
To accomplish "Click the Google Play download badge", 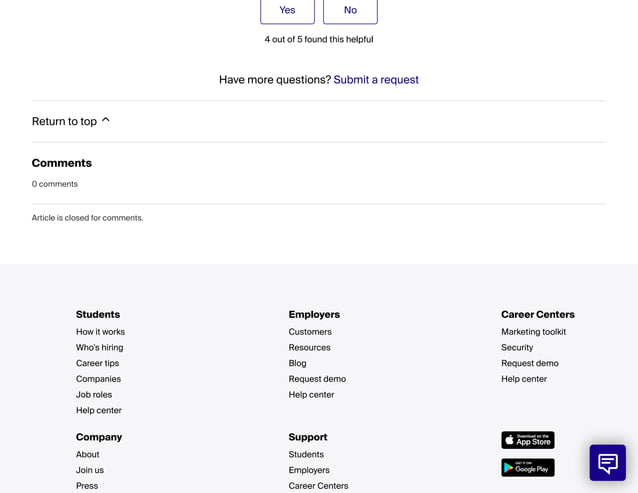I will tap(528, 468).
